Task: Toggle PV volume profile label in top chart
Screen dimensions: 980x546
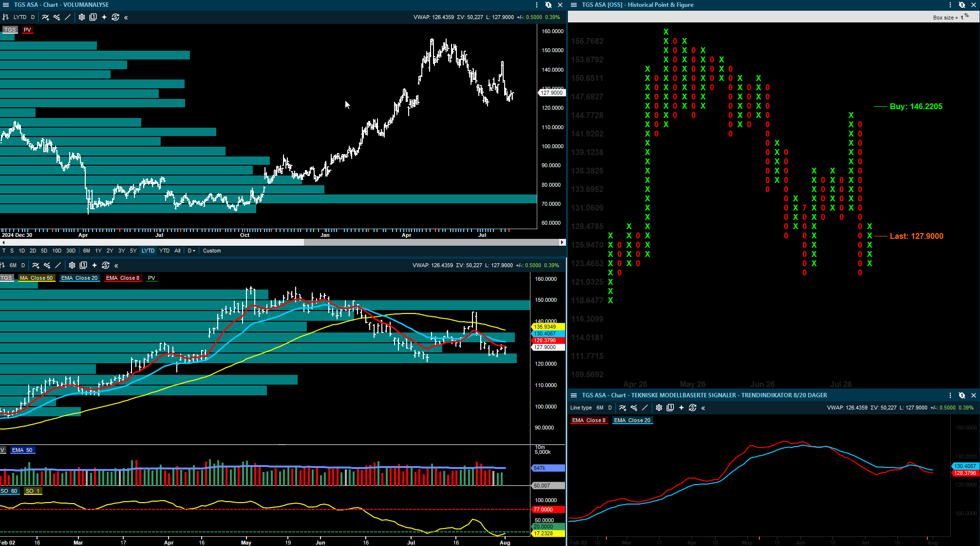Action: [x=27, y=30]
